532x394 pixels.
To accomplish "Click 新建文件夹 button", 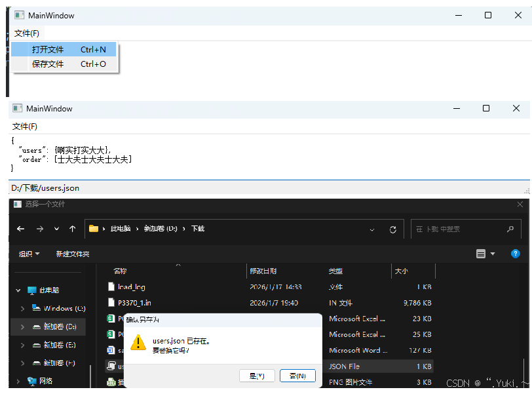I will (73, 254).
